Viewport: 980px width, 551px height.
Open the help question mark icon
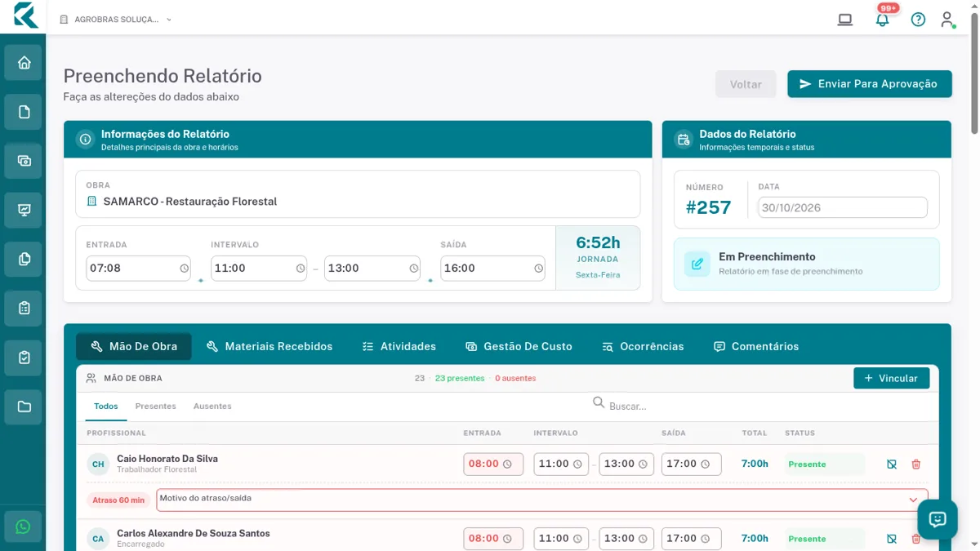918,20
